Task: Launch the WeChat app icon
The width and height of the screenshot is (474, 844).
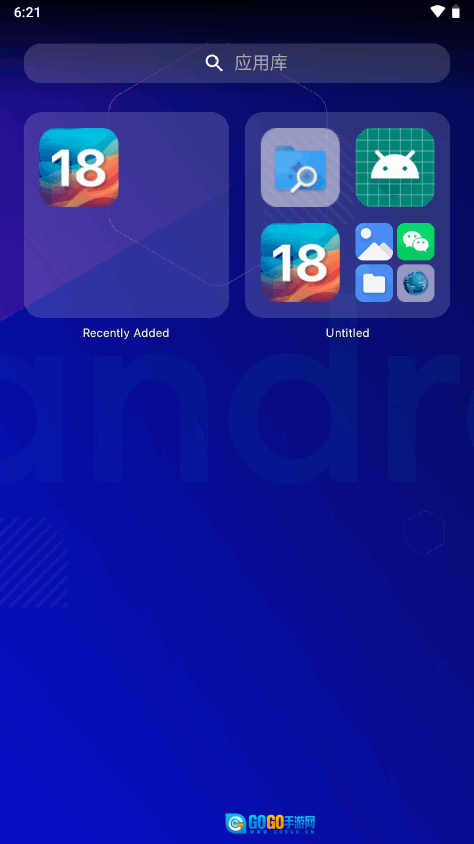Action: [416, 242]
